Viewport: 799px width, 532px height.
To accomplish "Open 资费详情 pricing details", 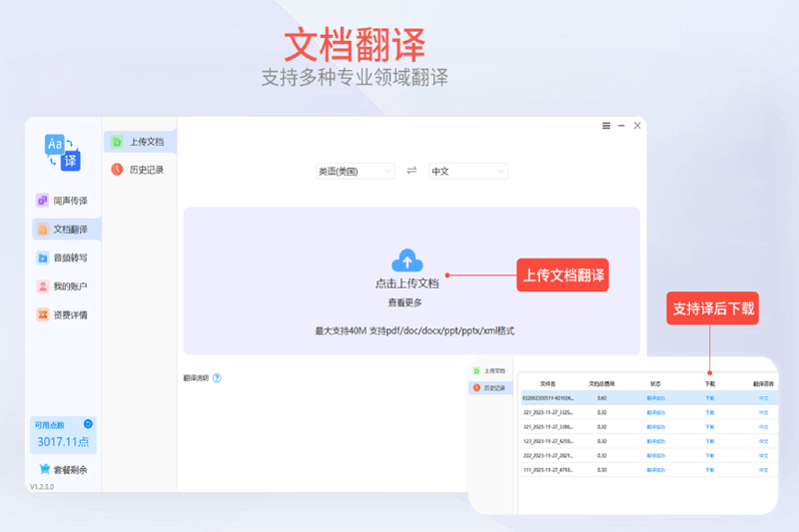I will pyautogui.click(x=66, y=315).
